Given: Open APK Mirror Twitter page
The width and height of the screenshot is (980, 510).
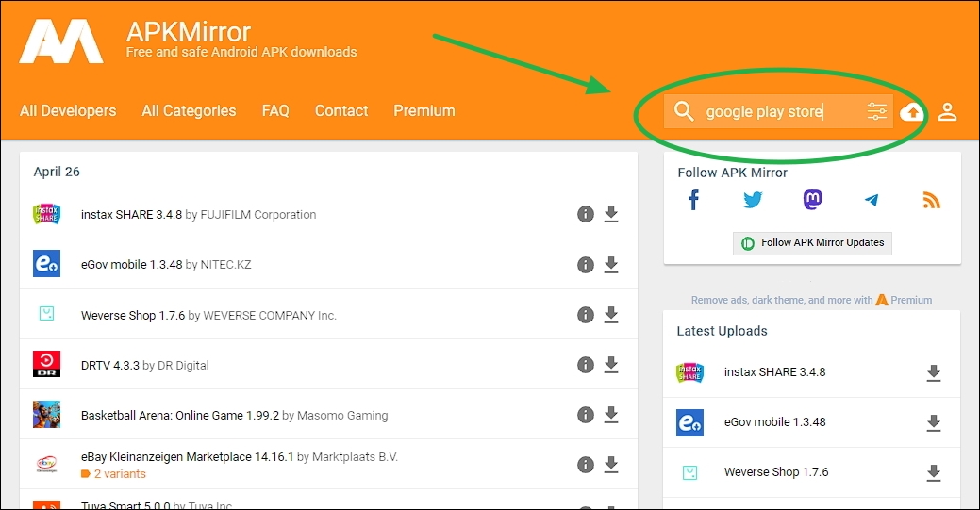Looking at the screenshot, I should click(x=753, y=200).
